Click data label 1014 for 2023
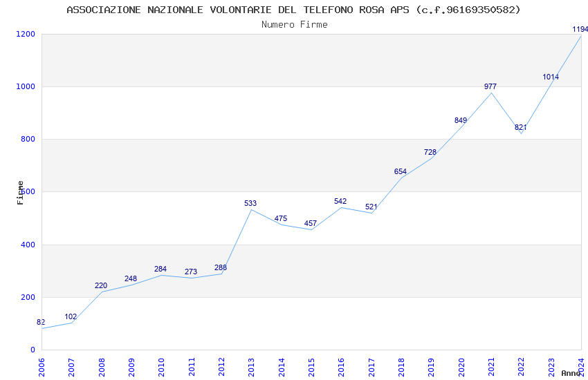The width and height of the screenshot is (588, 380). tap(551, 77)
